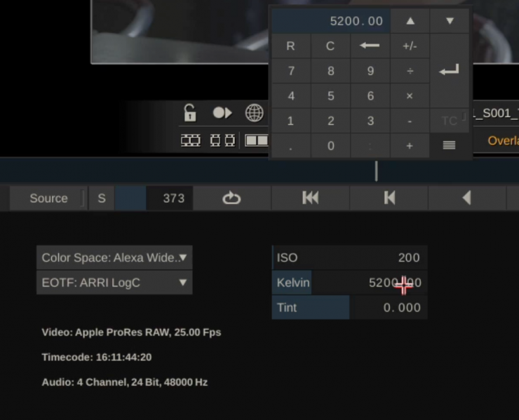Jump to the first frame of the clip
519x420 pixels.
click(x=311, y=198)
